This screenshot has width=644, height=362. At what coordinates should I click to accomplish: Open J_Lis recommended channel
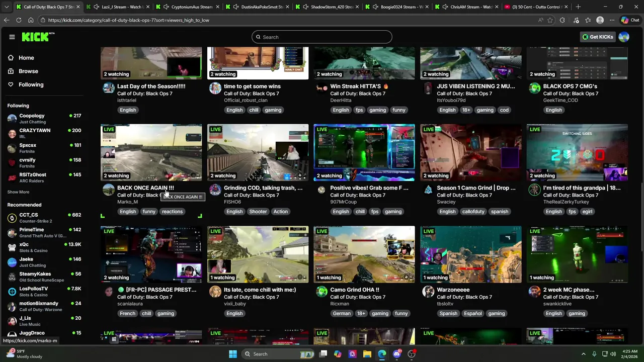[44, 321]
